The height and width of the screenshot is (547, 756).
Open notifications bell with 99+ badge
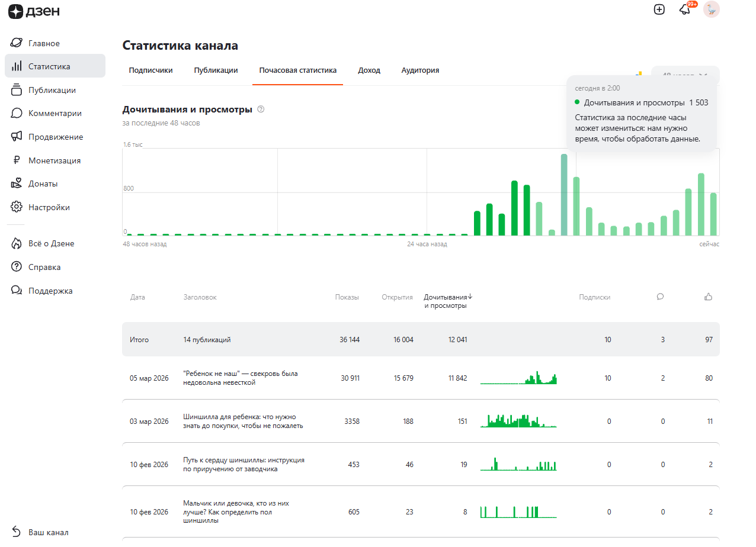[x=685, y=9]
